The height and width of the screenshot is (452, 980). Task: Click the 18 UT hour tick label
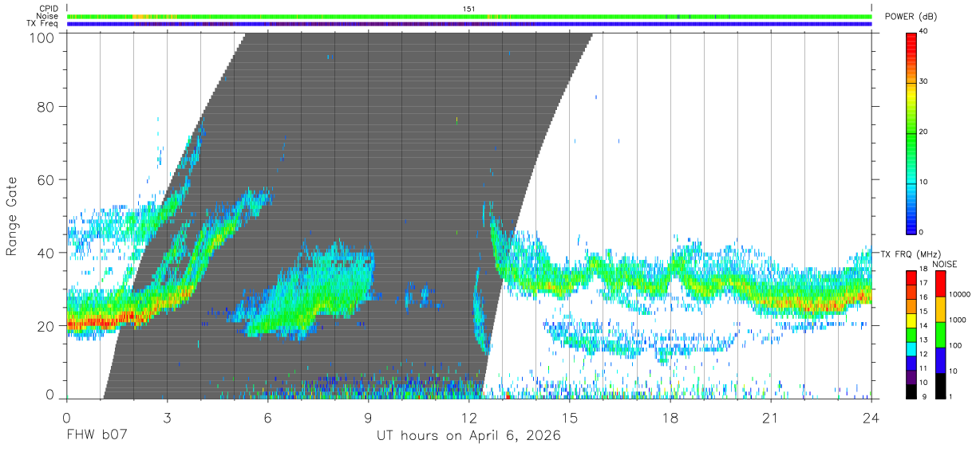(670, 418)
